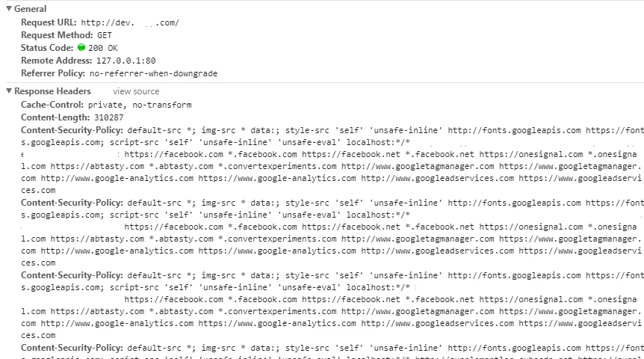This screenshot has width=644, height=359.
Task: Click the General section title
Action: point(30,9)
